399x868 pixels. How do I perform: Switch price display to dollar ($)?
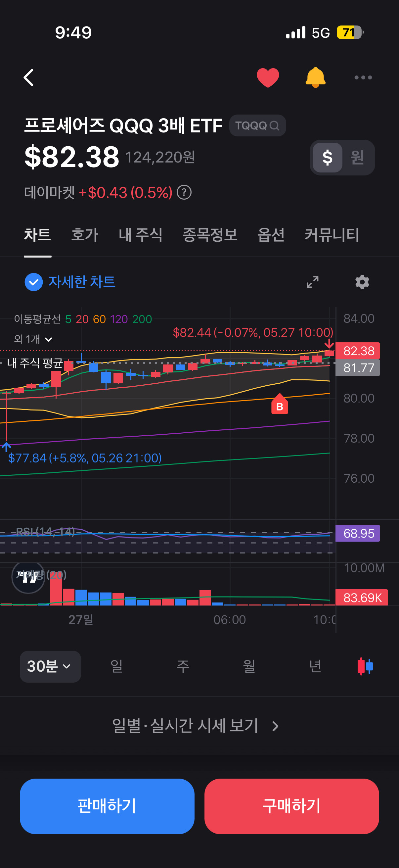coord(327,157)
